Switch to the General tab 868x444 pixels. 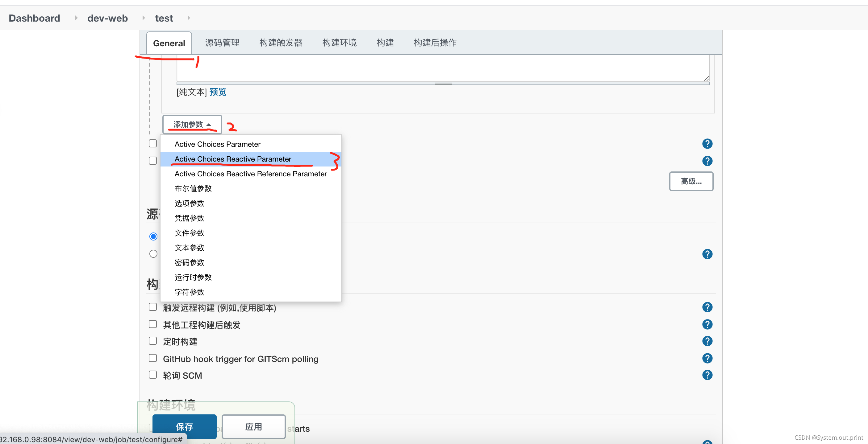pos(169,43)
